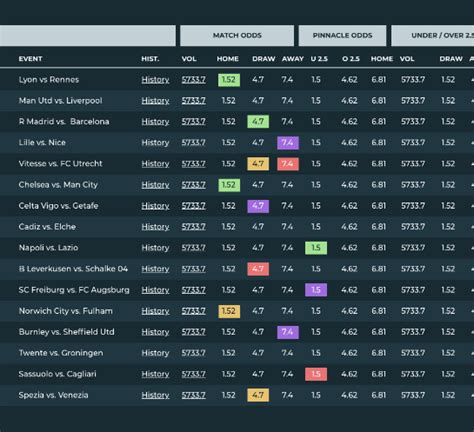Select the PINNACLE ODDS section header
This screenshot has height=432, width=474.
pos(342,35)
